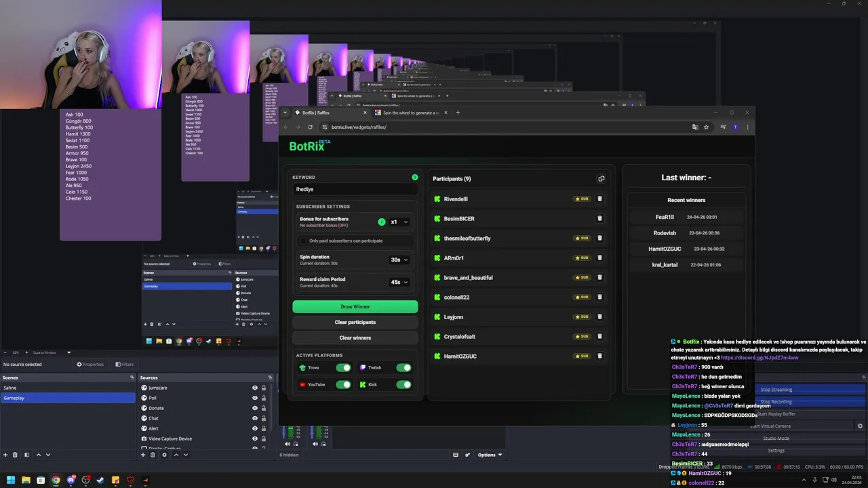
Task: Hide the Jumscare source
Action: pyautogui.click(x=255, y=388)
